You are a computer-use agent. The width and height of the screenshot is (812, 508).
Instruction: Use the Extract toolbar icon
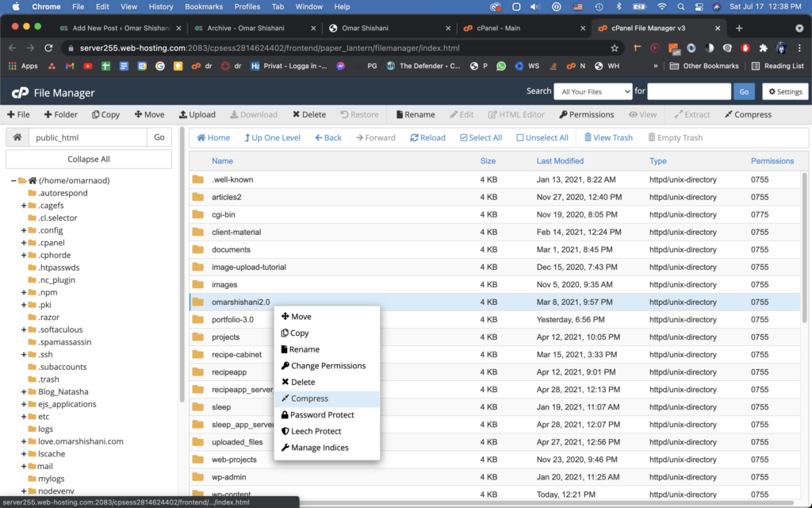click(x=691, y=114)
